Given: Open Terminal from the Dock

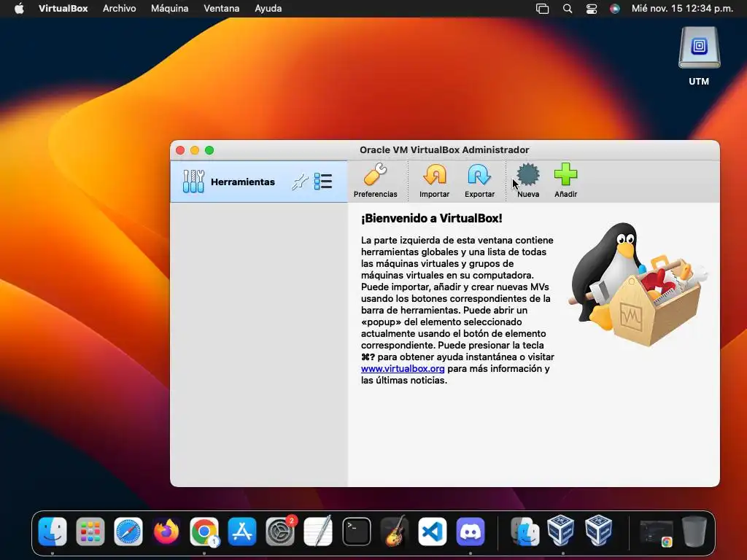Looking at the screenshot, I should pos(356,532).
